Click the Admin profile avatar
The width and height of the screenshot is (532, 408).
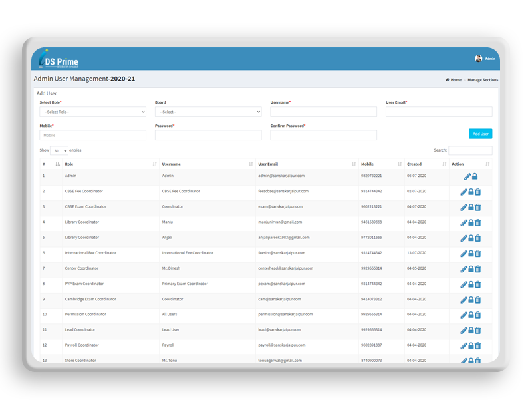478,59
